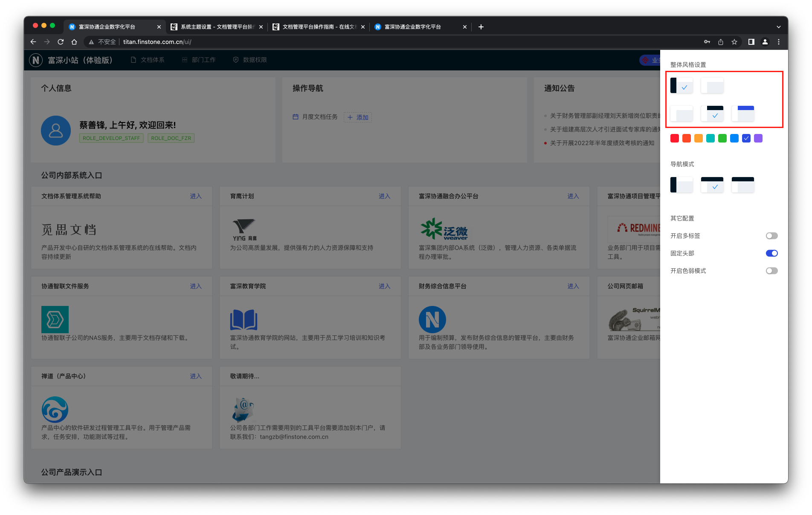Choose the side navigation mode thumbnail

pyautogui.click(x=681, y=185)
